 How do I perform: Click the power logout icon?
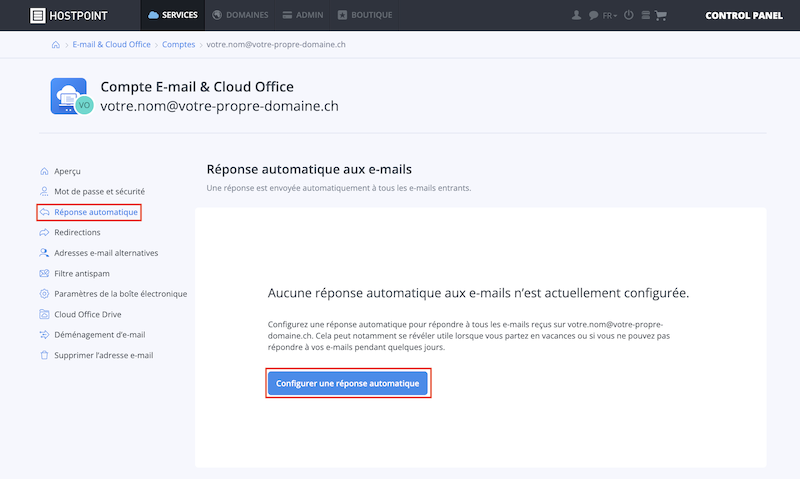pyautogui.click(x=629, y=15)
